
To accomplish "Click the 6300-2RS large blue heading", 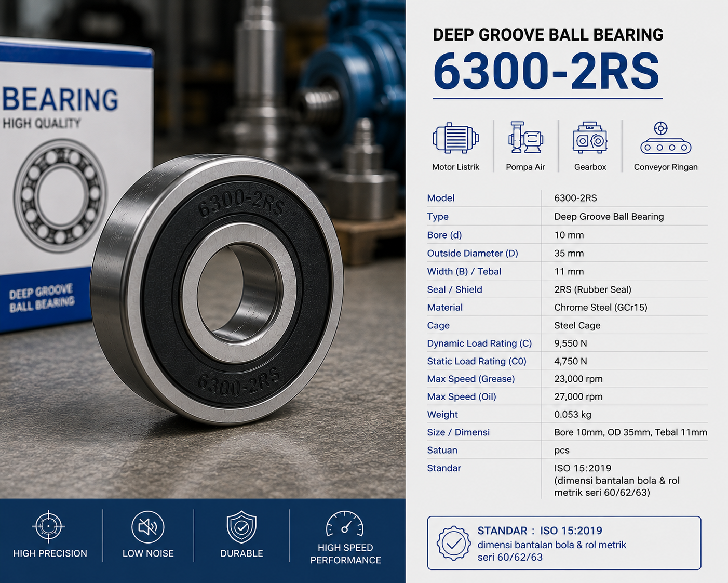I will pyautogui.click(x=546, y=72).
